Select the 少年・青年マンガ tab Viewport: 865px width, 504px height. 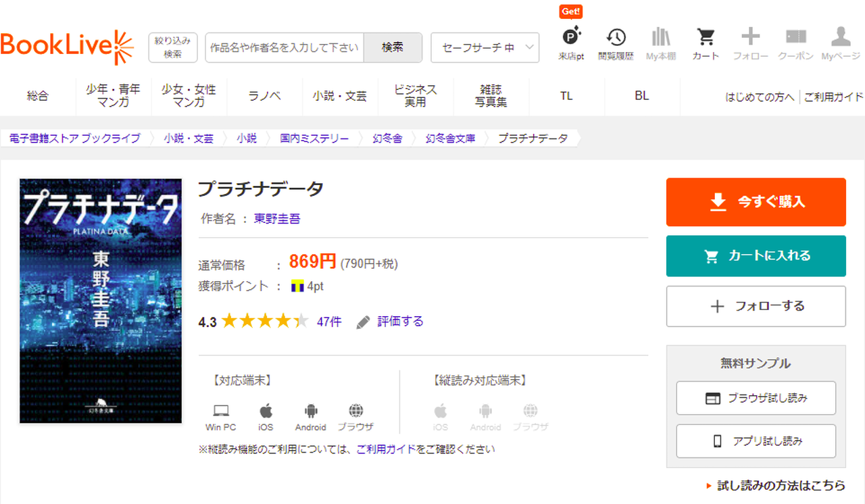(x=113, y=96)
